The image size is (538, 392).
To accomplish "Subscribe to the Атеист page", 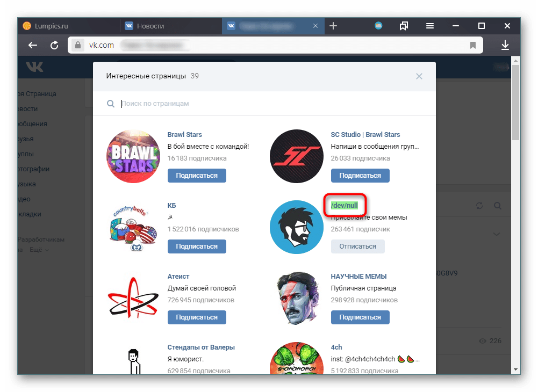I will pos(197,317).
